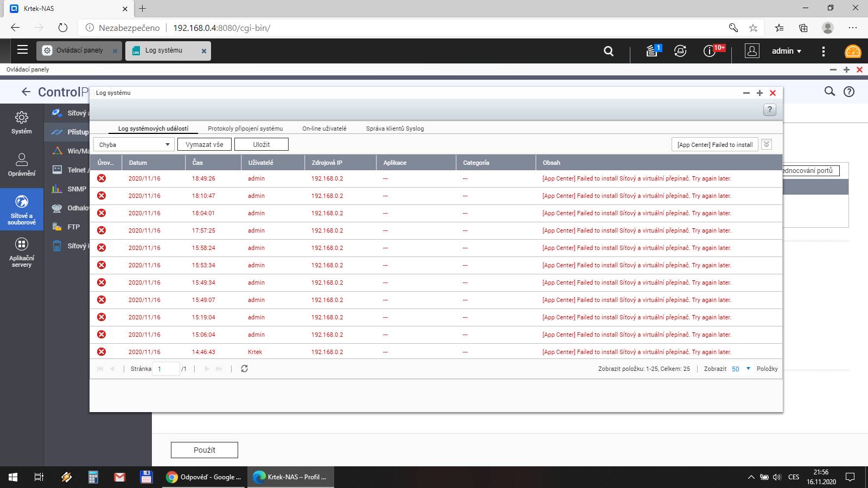The height and width of the screenshot is (488, 868).
Task: Click the Control Panel search magnifier
Action: pos(829,91)
